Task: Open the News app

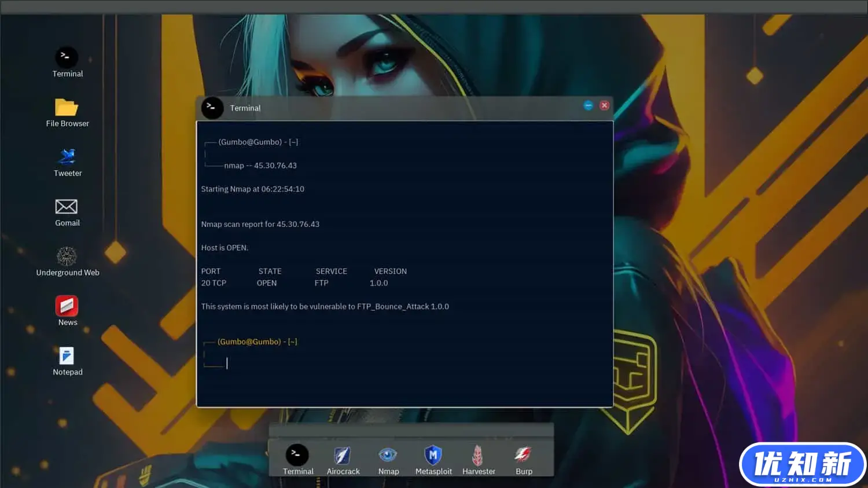Action: 67,306
